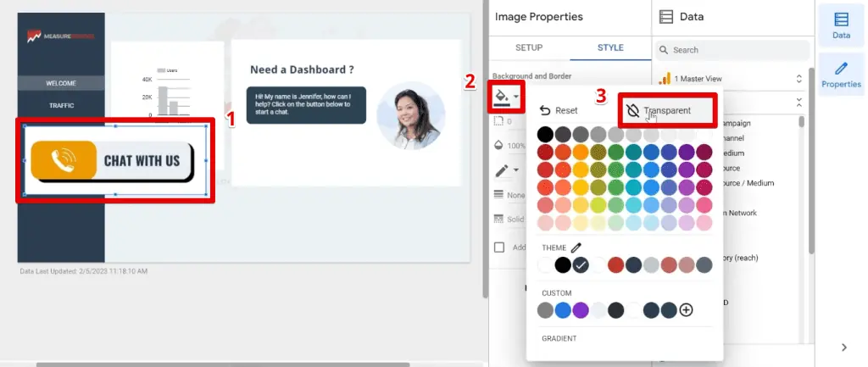Viewport: 868px width, 367px height.
Task: Choose the purple swatch in the CUSTOM row
Action: coord(580,310)
